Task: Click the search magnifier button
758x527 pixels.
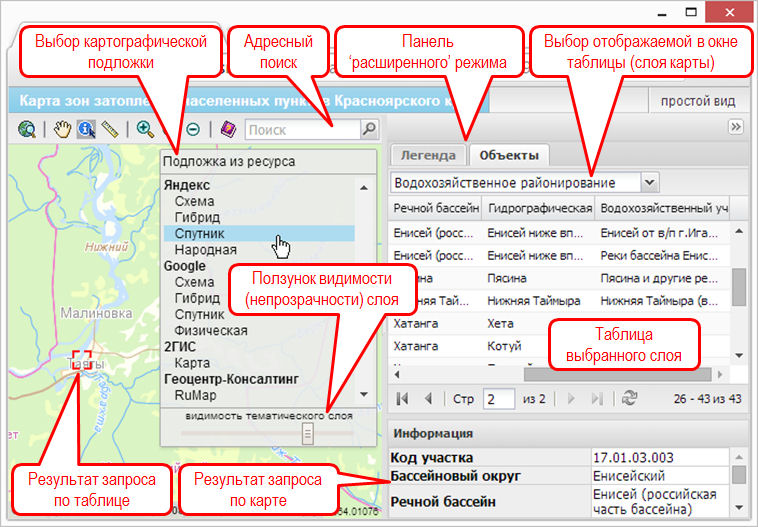Action: point(369,129)
